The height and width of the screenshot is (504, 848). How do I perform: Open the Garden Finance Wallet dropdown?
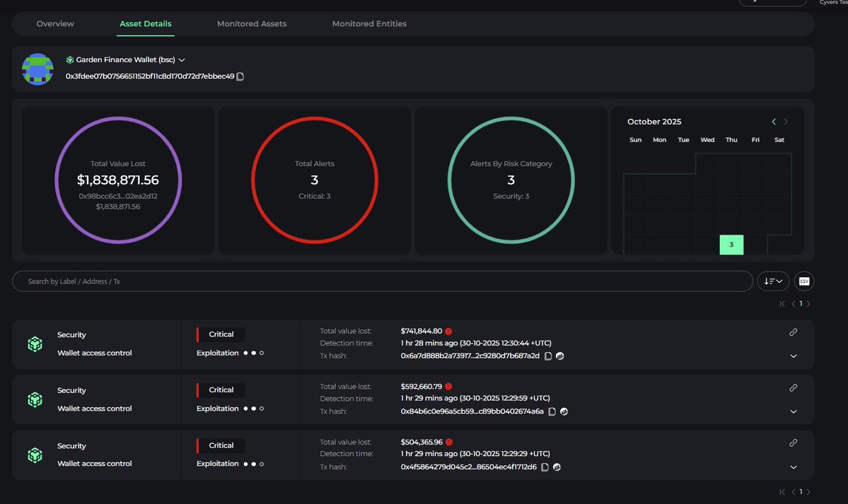[182, 61]
